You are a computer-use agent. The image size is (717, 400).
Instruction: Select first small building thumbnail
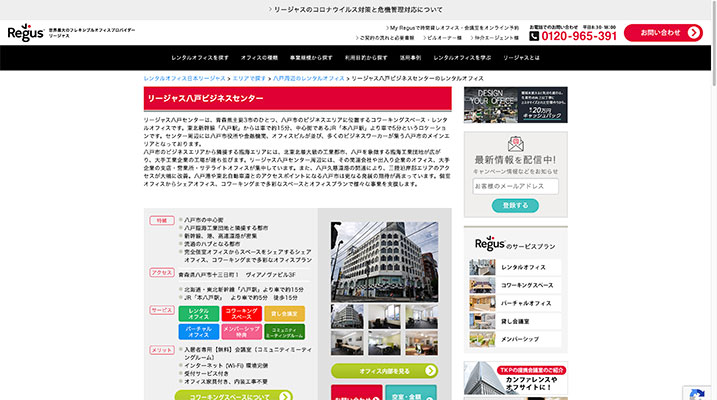(x=347, y=316)
